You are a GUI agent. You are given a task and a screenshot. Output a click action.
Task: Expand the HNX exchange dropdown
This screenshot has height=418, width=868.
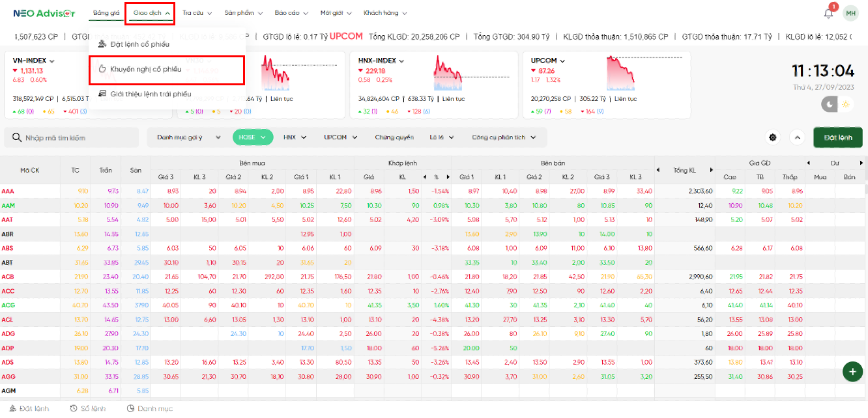294,137
